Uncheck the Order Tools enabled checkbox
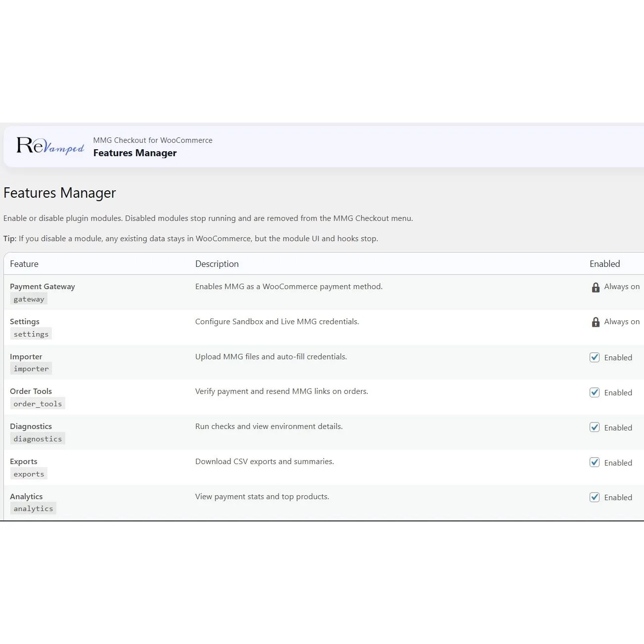 pyautogui.click(x=595, y=392)
